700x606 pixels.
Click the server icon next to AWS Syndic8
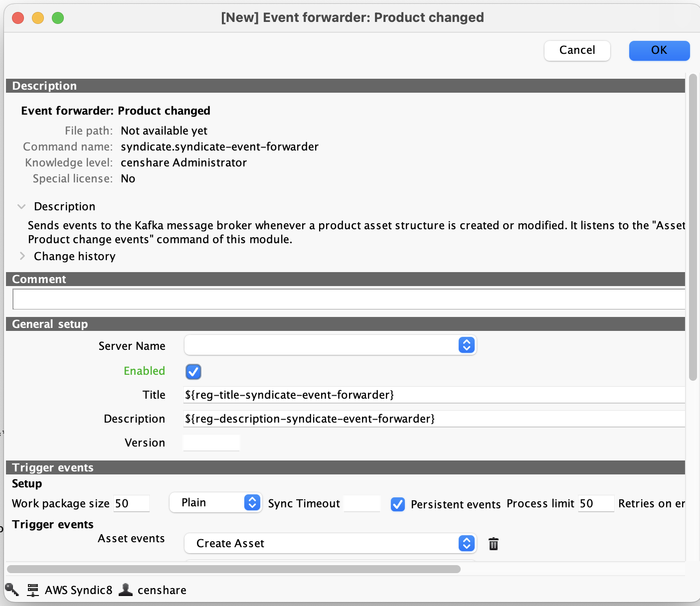pos(33,590)
